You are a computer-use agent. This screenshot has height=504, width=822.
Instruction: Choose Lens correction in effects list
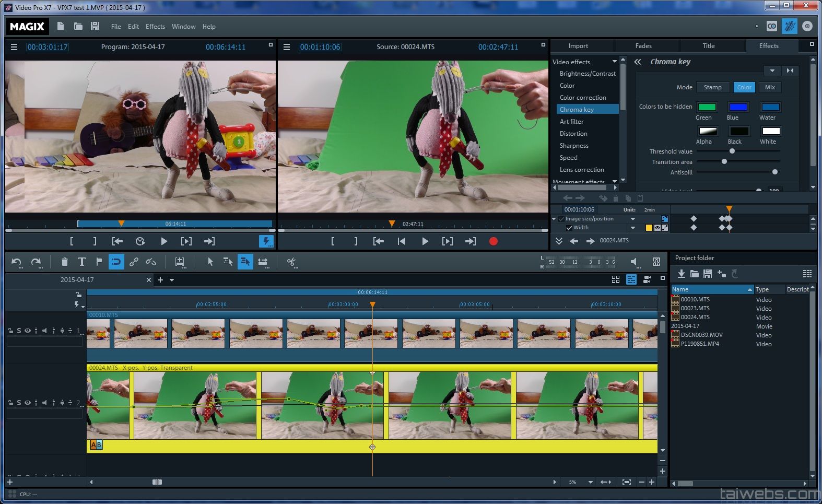582,170
